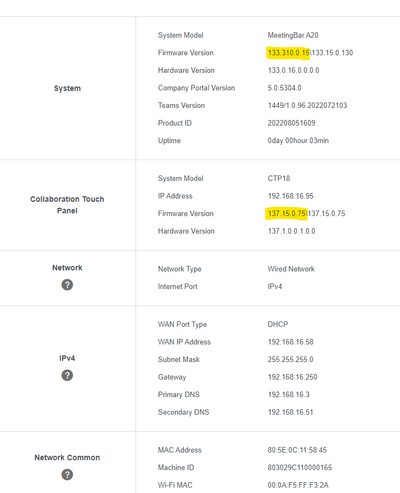Image resolution: width=400 pixels, height=493 pixels.
Task: Open the IPv4 help question mark
Action: point(67,375)
